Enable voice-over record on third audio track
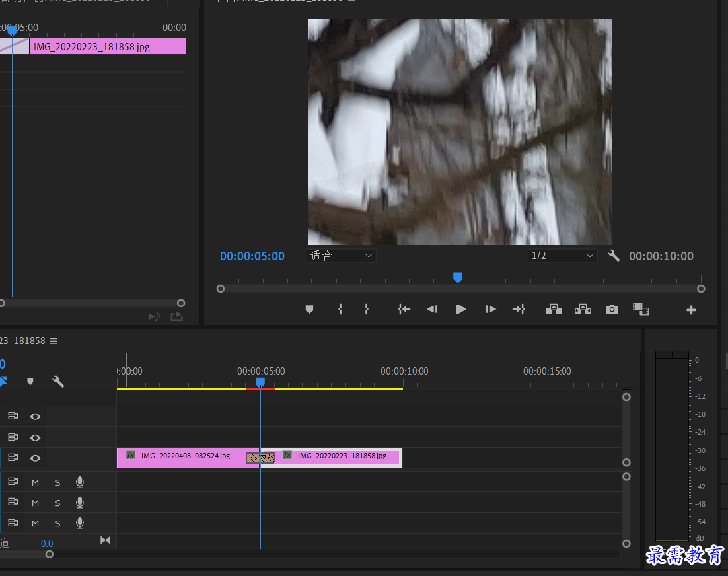This screenshot has width=728, height=576. (80, 523)
